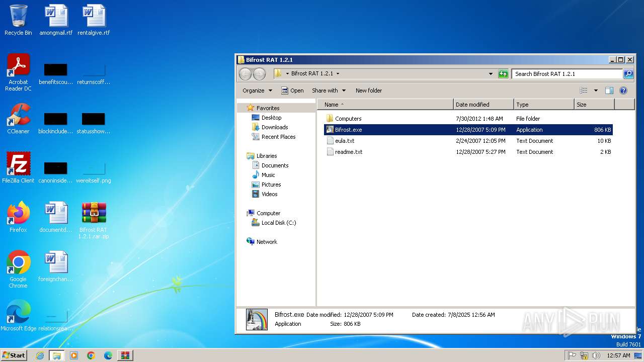This screenshot has height=362, width=644.
Task: Select statusshow... desktop file
Action: point(94,122)
